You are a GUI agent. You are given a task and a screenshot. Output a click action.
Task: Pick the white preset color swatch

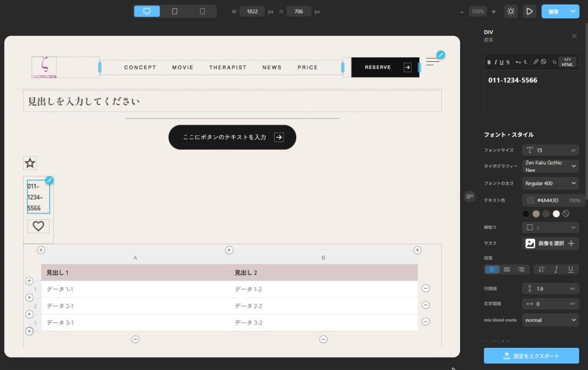coord(556,214)
